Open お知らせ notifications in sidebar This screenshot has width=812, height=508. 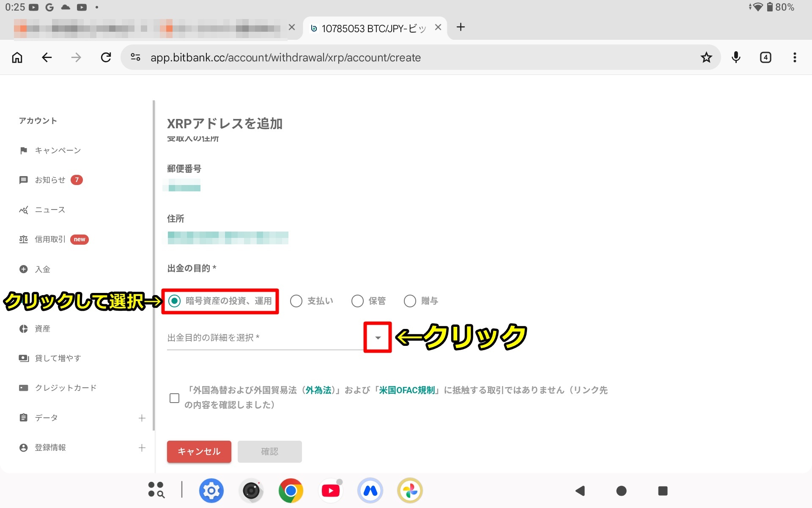point(50,180)
